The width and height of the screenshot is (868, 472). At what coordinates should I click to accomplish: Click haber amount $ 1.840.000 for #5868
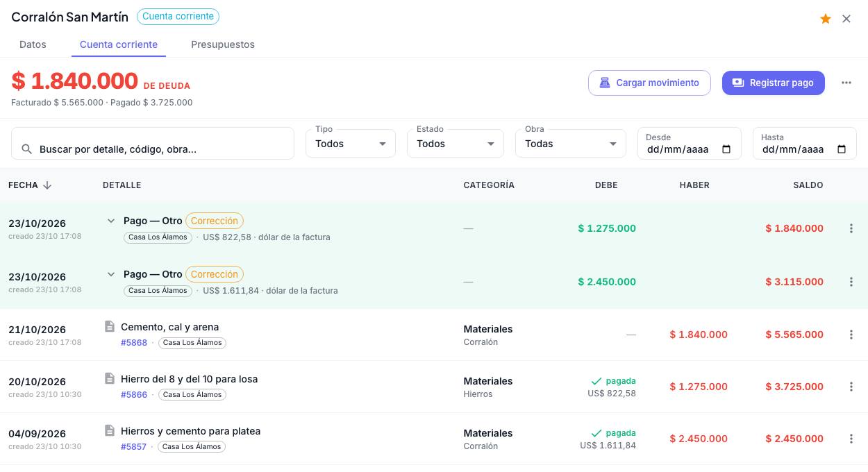point(699,335)
